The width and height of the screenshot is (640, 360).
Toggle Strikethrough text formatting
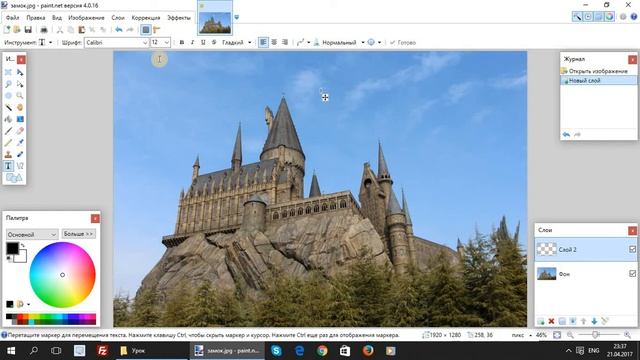[214, 42]
